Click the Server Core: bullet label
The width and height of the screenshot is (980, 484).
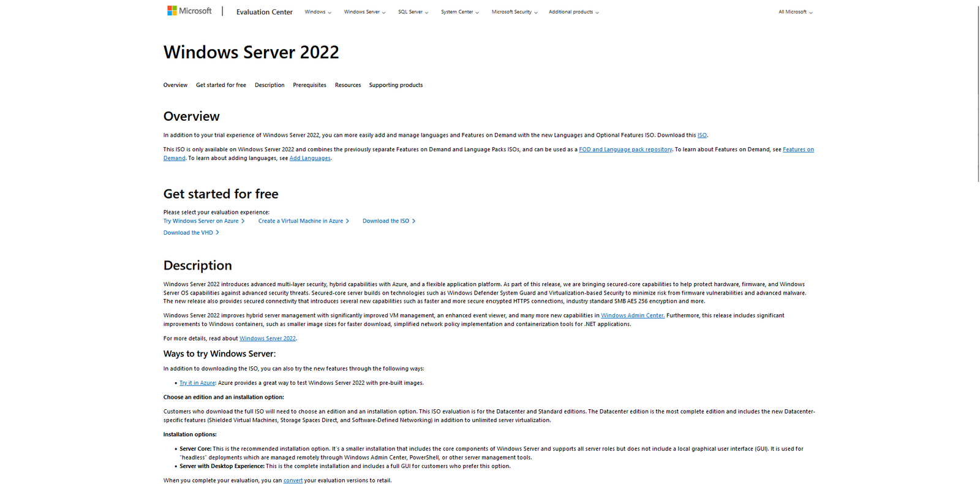click(195, 449)
